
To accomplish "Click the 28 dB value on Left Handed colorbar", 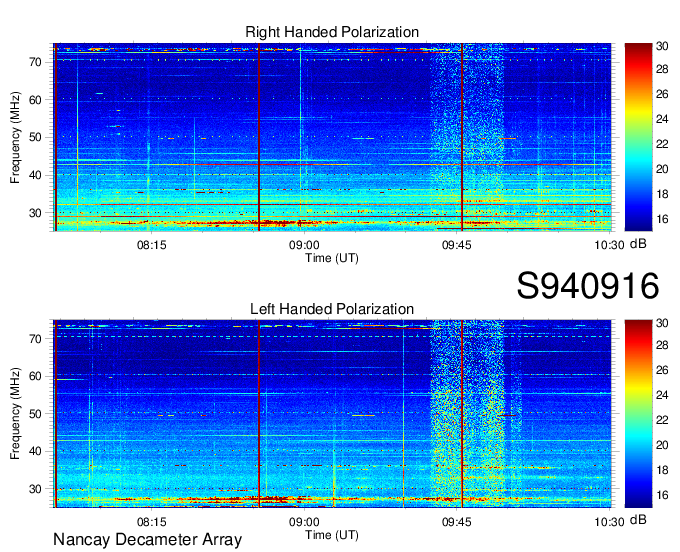I will point(662,346).
